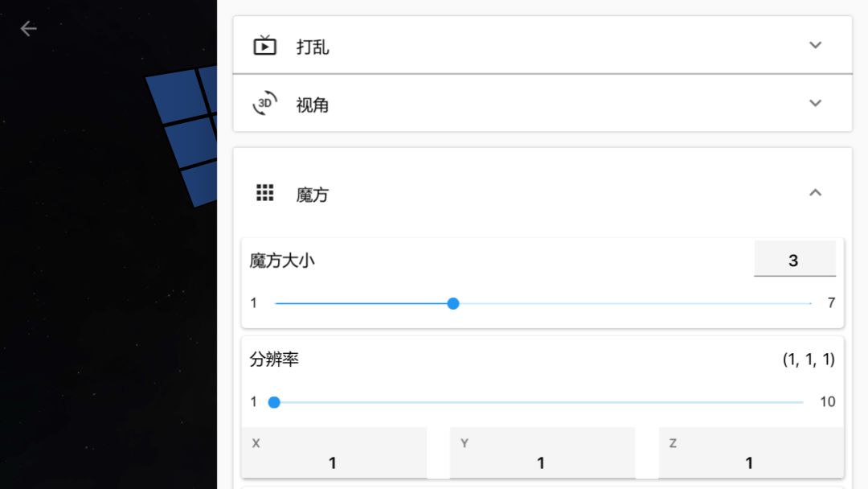
Task: Click the 分辨率 slider handle at 1
Action: [x=274, y=401]
